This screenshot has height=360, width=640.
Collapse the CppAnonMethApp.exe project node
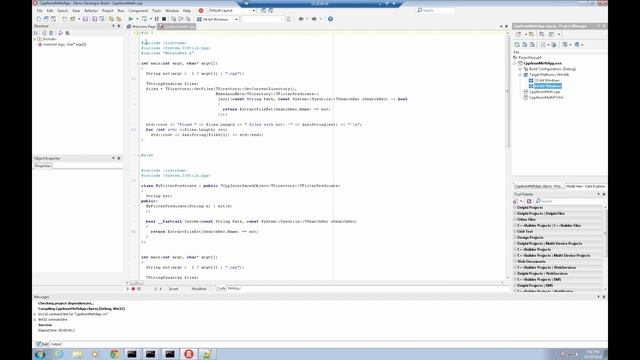click(515, 64)
